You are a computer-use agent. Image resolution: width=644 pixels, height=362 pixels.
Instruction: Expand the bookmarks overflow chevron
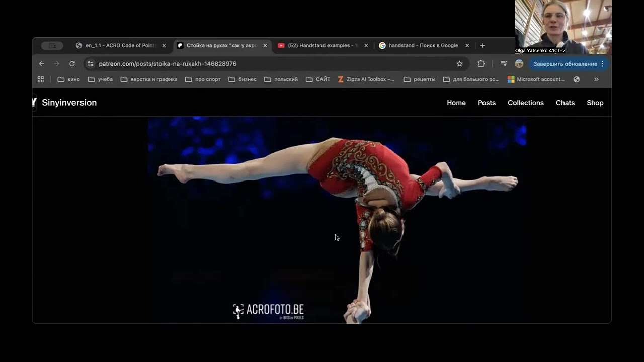pyautogui.click(x=596, y=79)
